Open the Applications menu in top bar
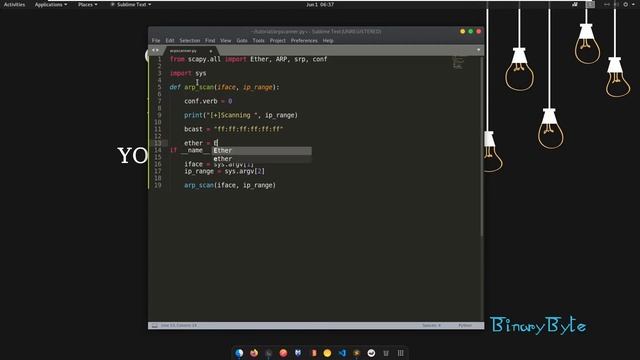640x360 pixels. pos(51,4)
